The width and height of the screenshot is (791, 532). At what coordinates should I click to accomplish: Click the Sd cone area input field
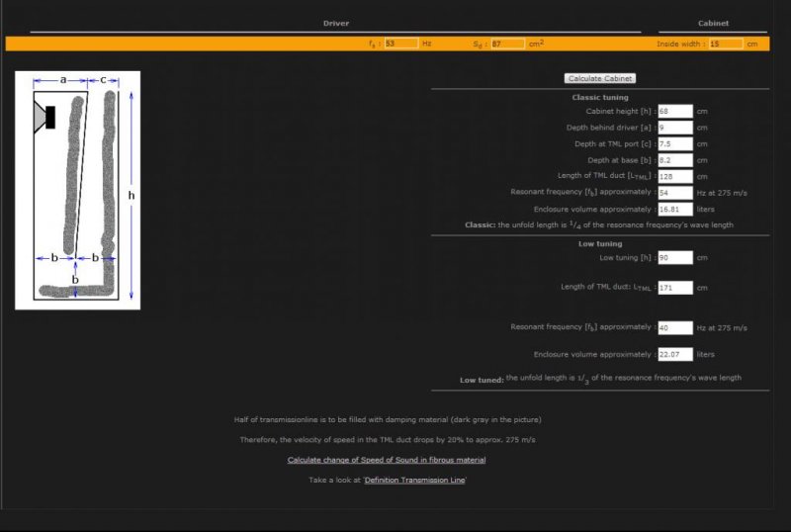[x=507, y=44]
